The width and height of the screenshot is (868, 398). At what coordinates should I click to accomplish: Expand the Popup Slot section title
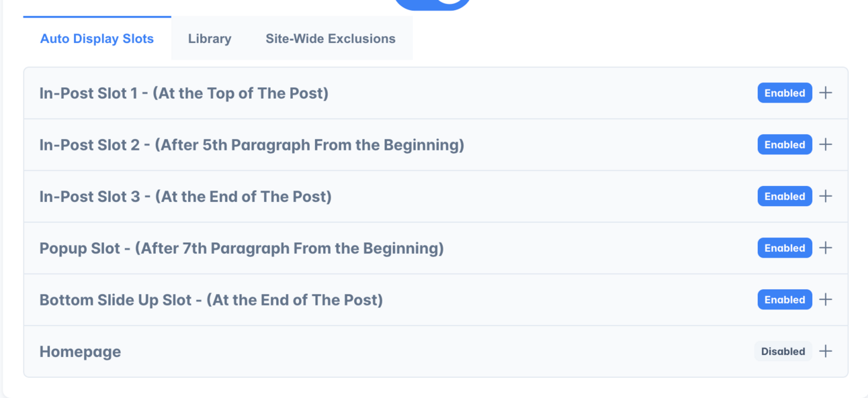tap(241, 248)
